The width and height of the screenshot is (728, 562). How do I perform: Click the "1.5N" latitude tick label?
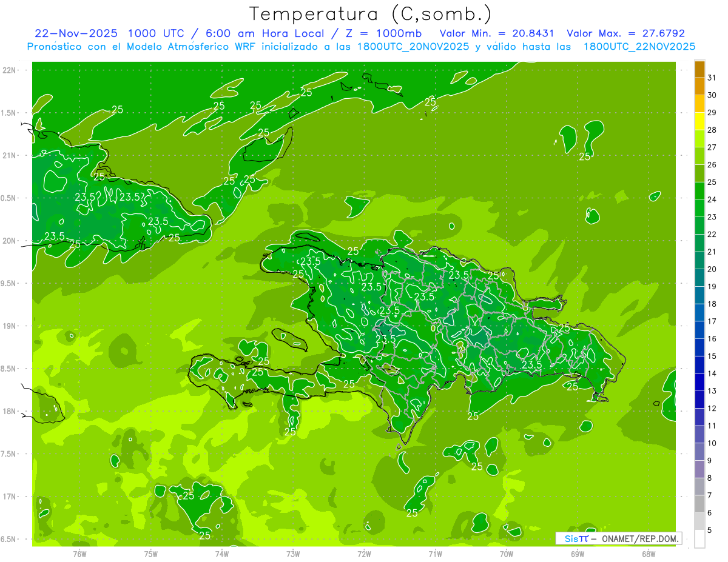point(8,113)
